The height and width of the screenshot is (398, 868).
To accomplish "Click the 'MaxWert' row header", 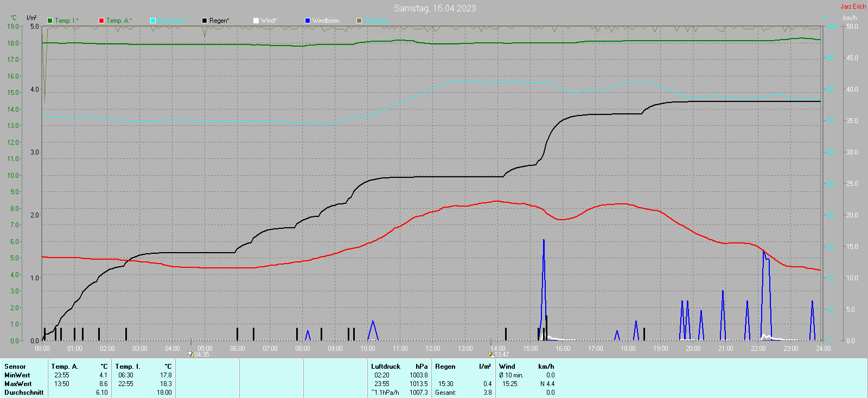I will [18, 384].
